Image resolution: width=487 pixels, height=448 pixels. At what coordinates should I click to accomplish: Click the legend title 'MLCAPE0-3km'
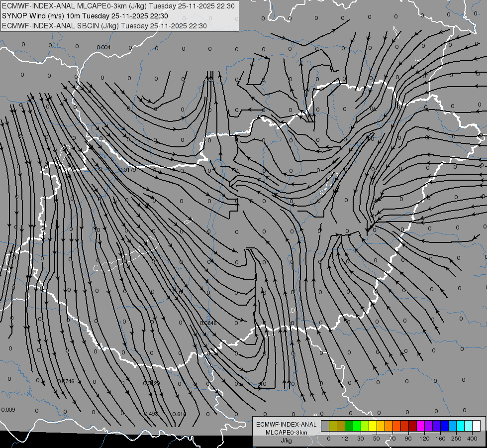286,433
